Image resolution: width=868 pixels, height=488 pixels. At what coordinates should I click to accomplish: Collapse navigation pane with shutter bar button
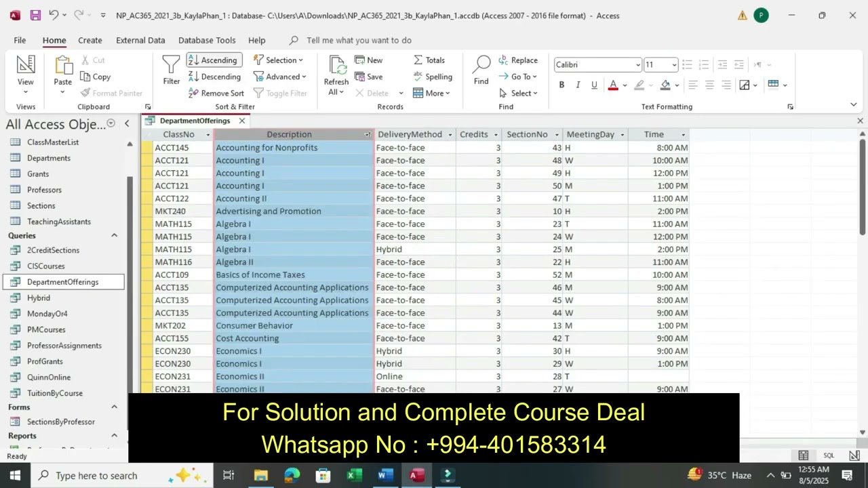click(x=127, y=123)
